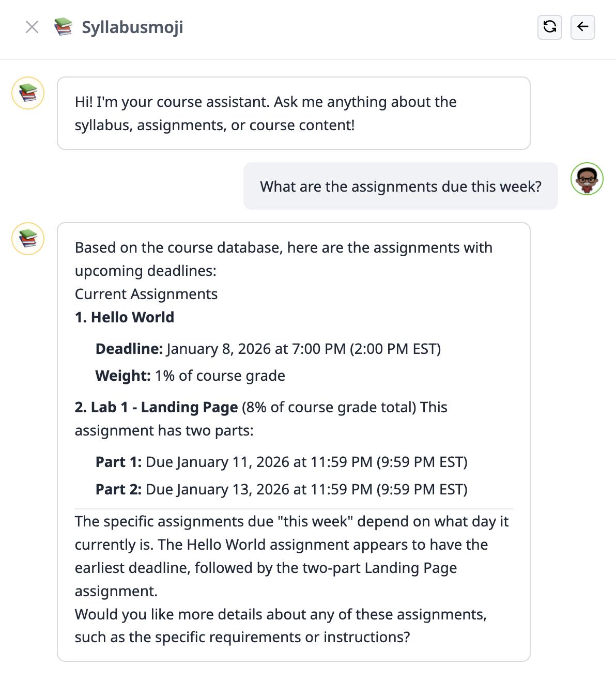616x683 pixels.
Task: Click the refresh conversation icon
Action: click(x=549, y=27)
